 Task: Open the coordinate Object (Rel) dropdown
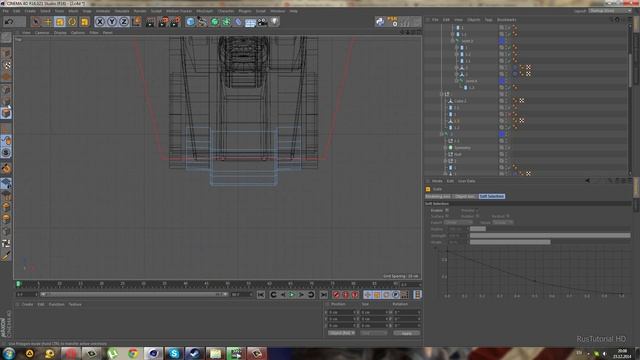[x=342, y=333]
